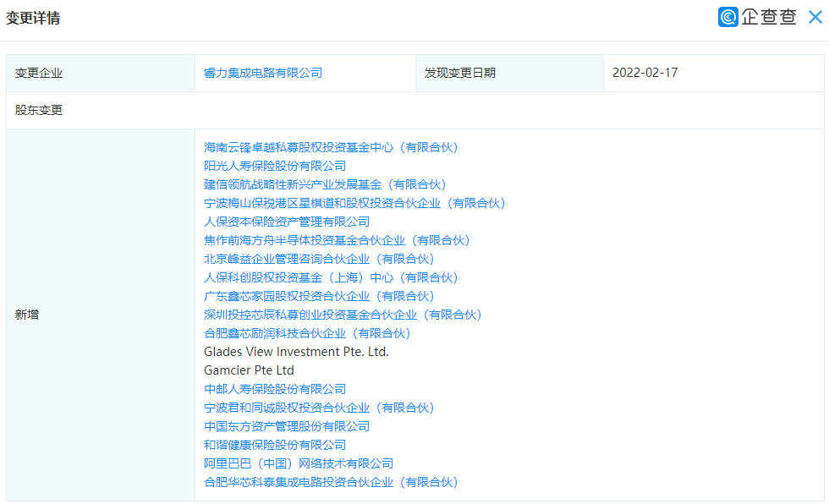Open 北京峰益企业管理咨询合伙企业 link

(320, 259)
